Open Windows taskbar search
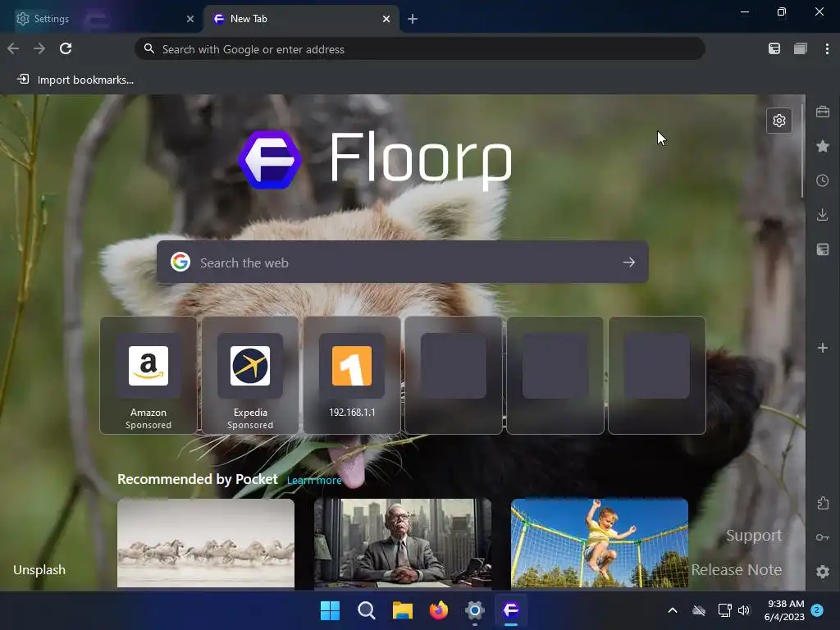The image size is (840, 630). pyautogui.click(x=367, y=610)
